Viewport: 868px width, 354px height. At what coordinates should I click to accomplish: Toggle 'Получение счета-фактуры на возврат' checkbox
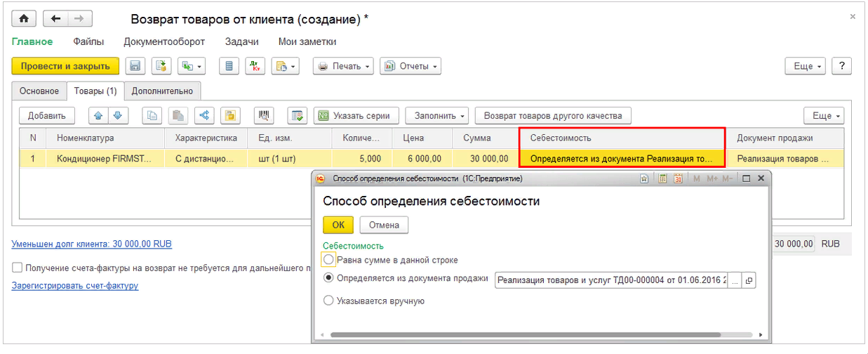(17, 268)
